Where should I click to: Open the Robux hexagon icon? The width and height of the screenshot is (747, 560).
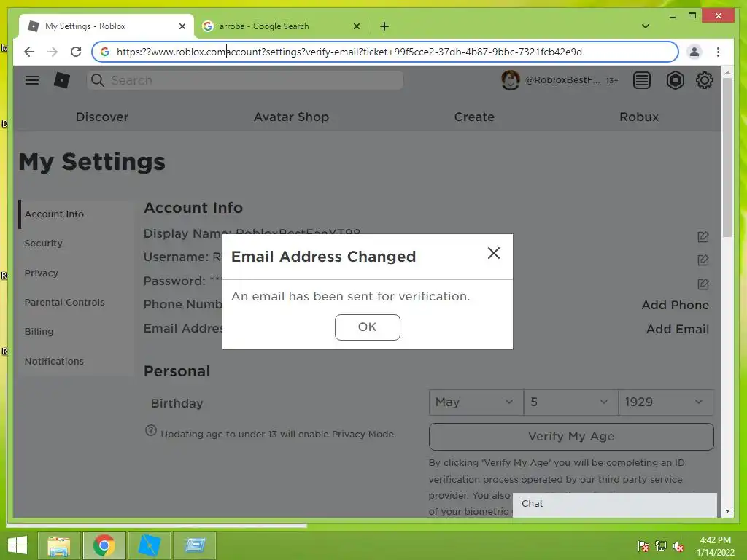click(675, 80)
